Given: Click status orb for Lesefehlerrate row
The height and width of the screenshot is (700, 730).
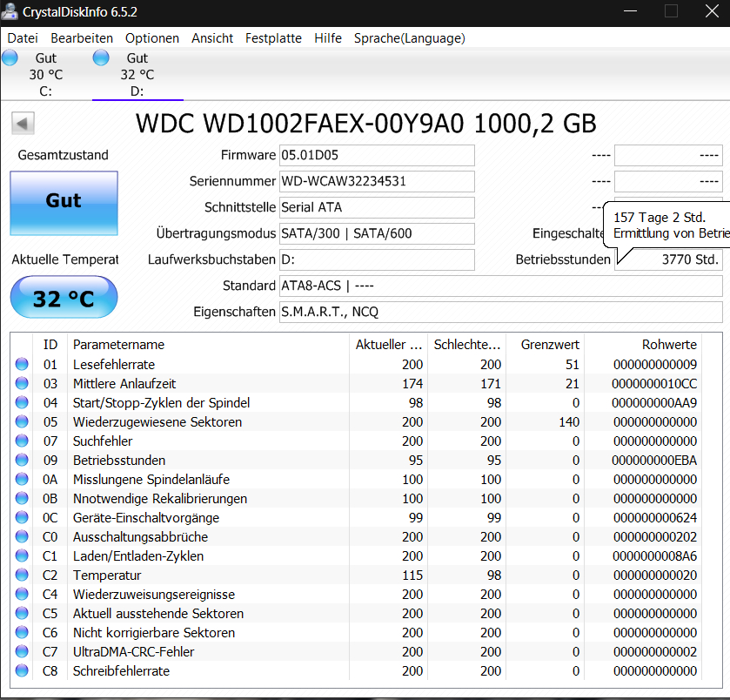Looking at the screenshot, I should pos(22,364).
